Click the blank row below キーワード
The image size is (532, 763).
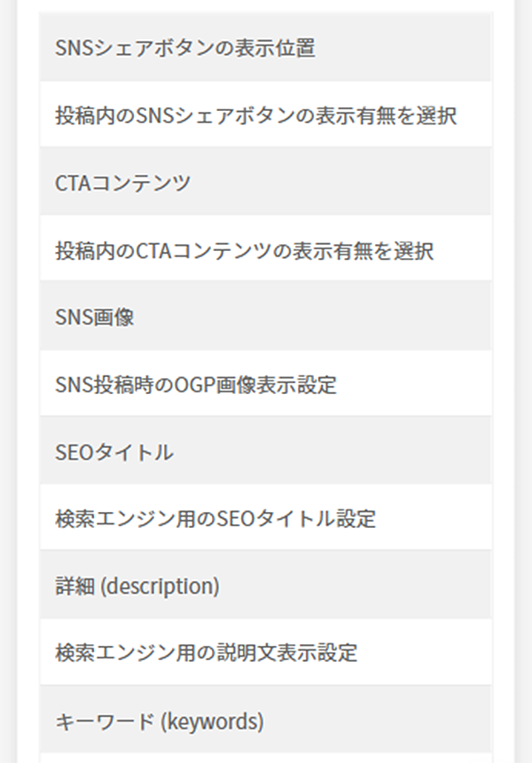tap(266, 758)
